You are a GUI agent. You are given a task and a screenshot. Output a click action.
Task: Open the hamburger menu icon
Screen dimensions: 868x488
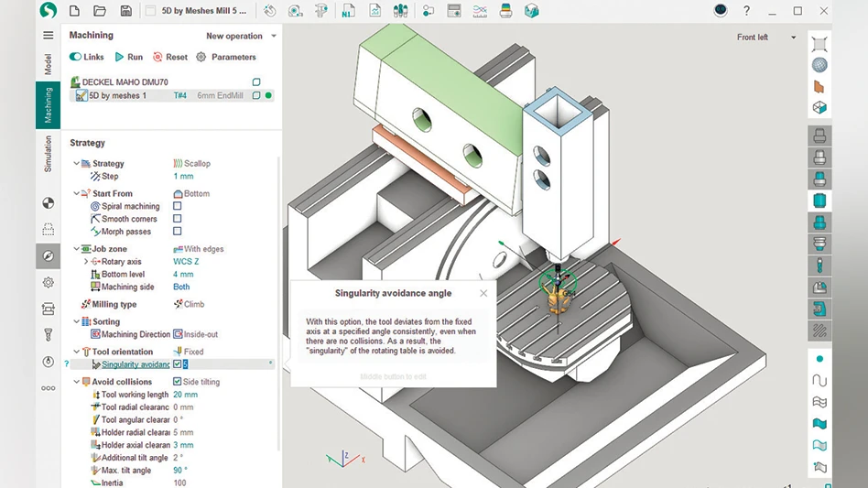click(49, 36)
